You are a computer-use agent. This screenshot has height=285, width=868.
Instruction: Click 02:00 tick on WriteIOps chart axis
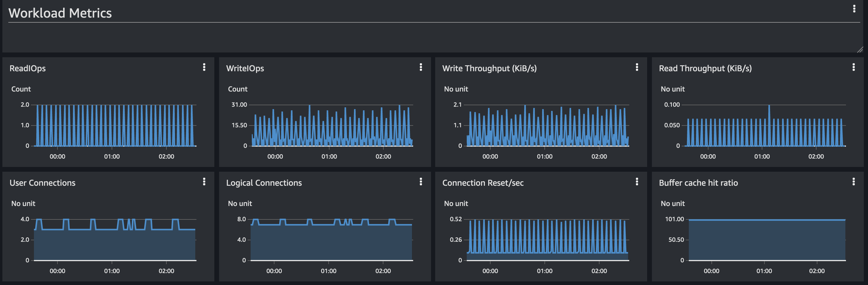pyautogui.click(x=383, y=157)
